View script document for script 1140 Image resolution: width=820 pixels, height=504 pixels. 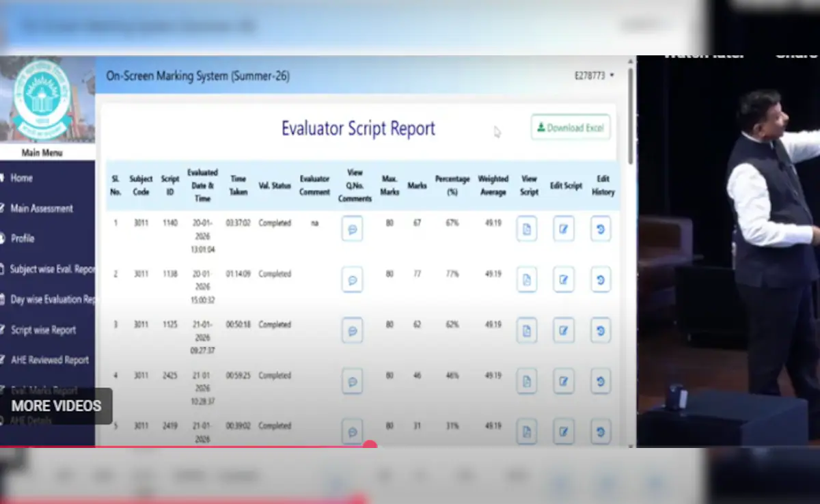tap(526, 229)
